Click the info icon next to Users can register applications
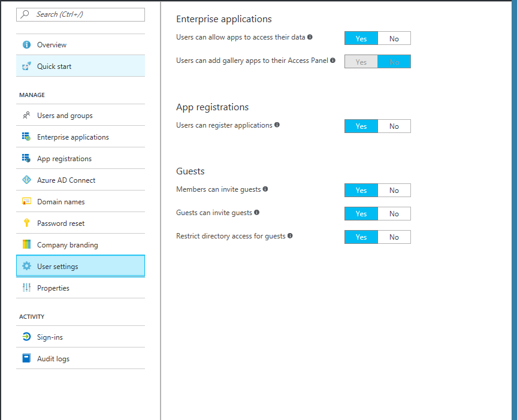Viewport: 517px width, 420px height. tap(277, 125)
